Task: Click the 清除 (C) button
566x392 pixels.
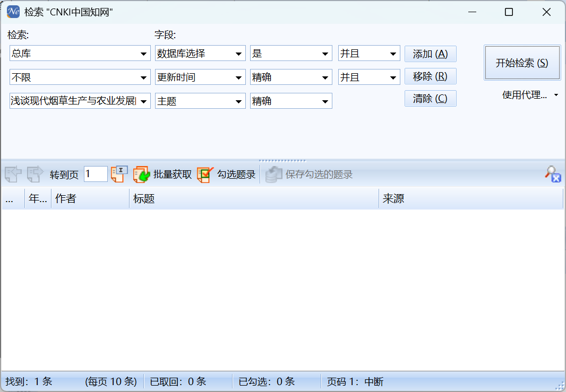Action: [x=430, y=99]
